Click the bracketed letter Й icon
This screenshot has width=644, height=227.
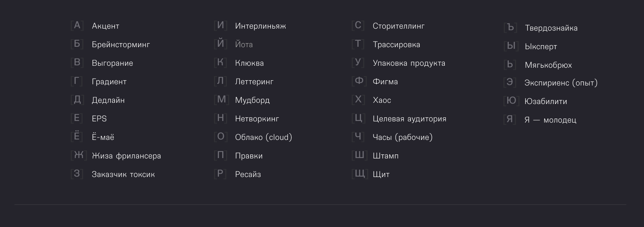tap(221, 44)
